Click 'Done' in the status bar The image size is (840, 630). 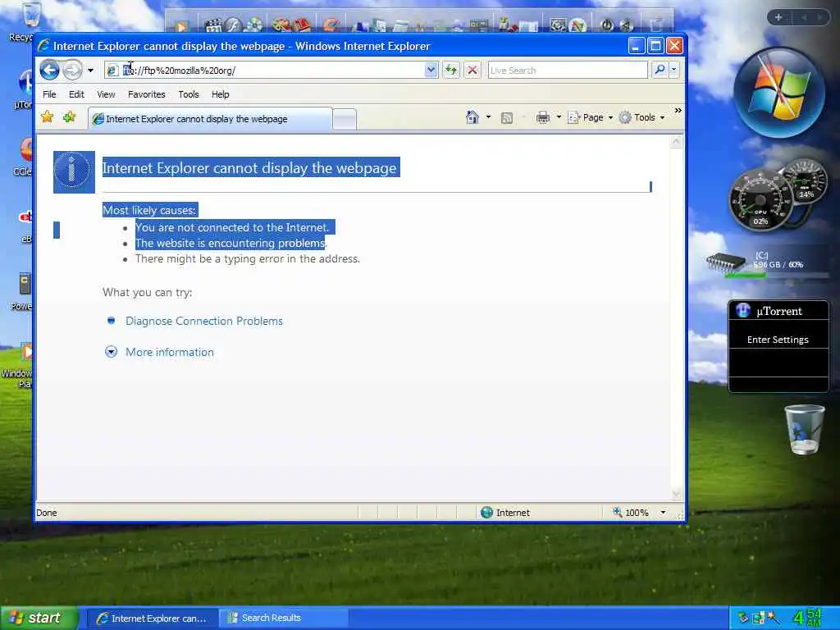pos(47,513)
